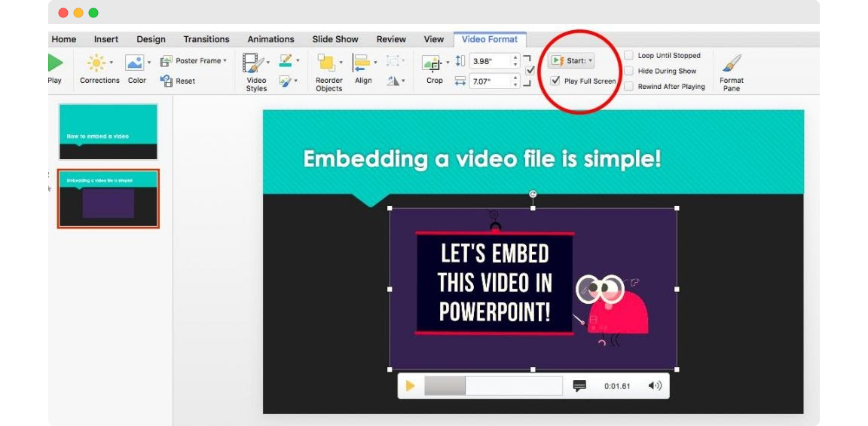Enable Loop Until Stopped
The width and height of the screenshot is (868, 426).
coord(629,56)
